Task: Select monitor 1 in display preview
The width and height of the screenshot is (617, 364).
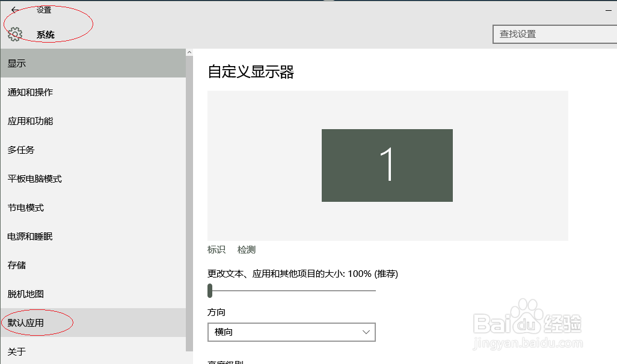Action: pos(387,166)
